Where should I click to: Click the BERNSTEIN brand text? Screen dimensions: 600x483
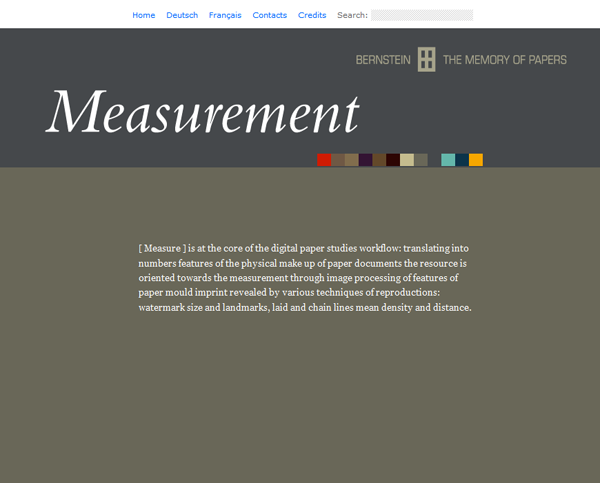[384, 60]
